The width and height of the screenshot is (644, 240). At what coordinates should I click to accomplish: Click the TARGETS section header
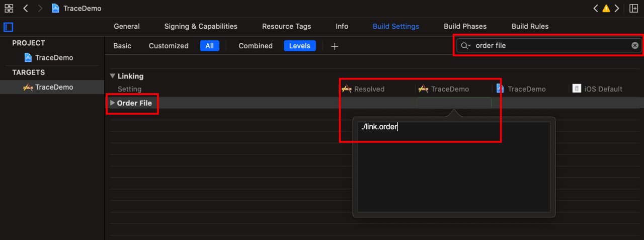click(29, 72)
